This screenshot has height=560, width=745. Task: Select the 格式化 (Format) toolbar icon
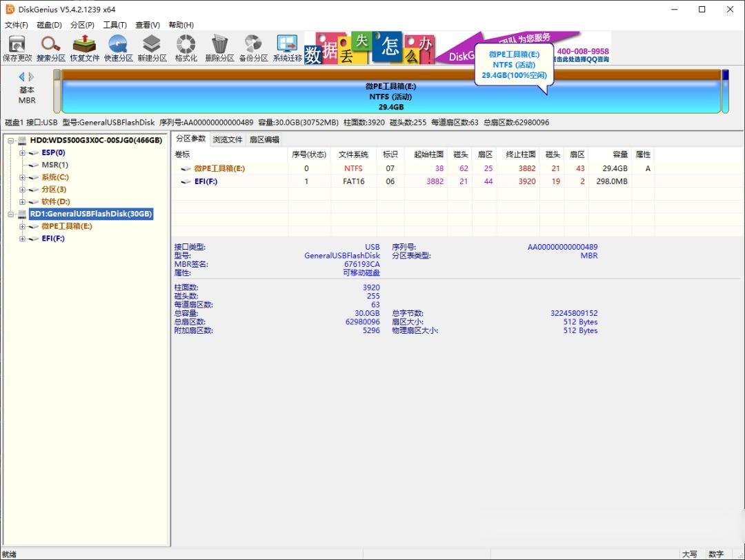185,47
